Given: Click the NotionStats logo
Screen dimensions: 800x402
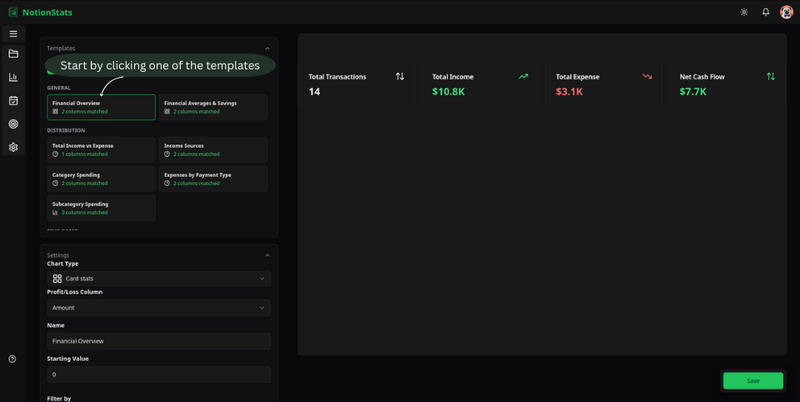Looking at the screenshot, I should 41,12.
